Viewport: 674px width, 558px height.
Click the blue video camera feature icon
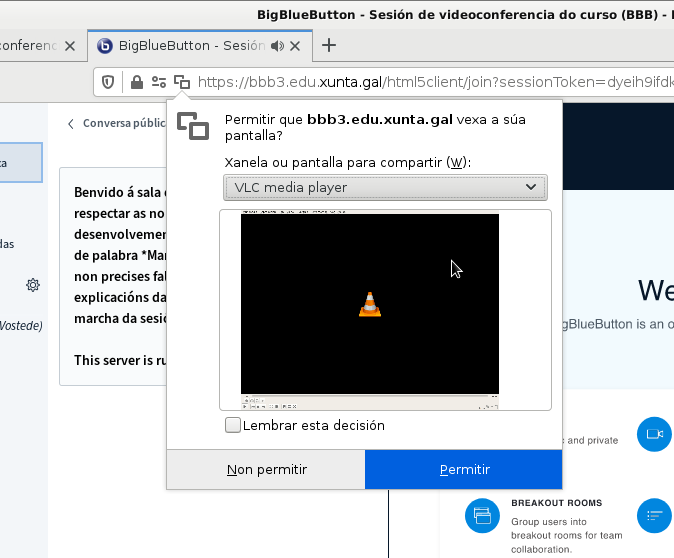654,434
